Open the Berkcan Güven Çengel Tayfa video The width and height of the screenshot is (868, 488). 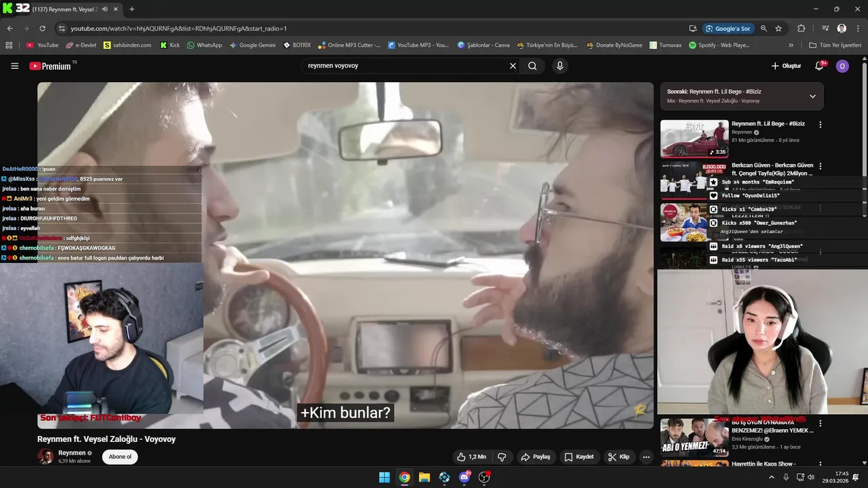pos(772,169)
